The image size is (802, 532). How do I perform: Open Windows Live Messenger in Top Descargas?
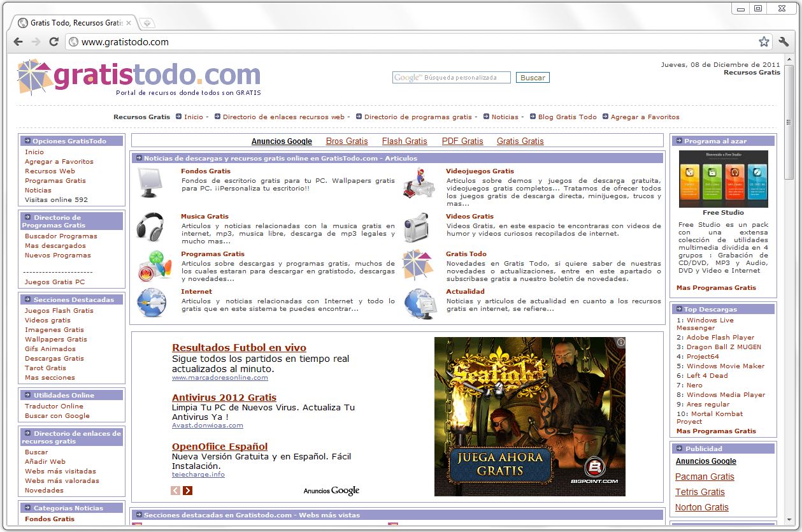[x=705, y=324]
